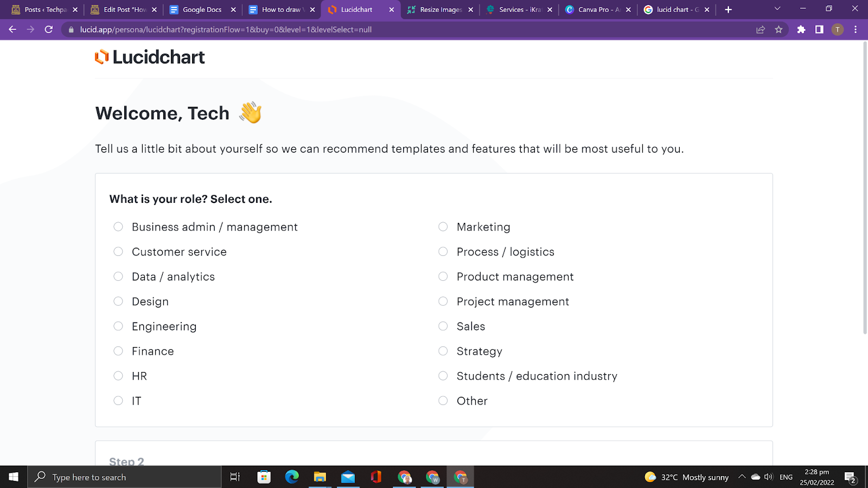
Task: Open Microsoft Edge from the taskbar
Action: click(292, 477)
